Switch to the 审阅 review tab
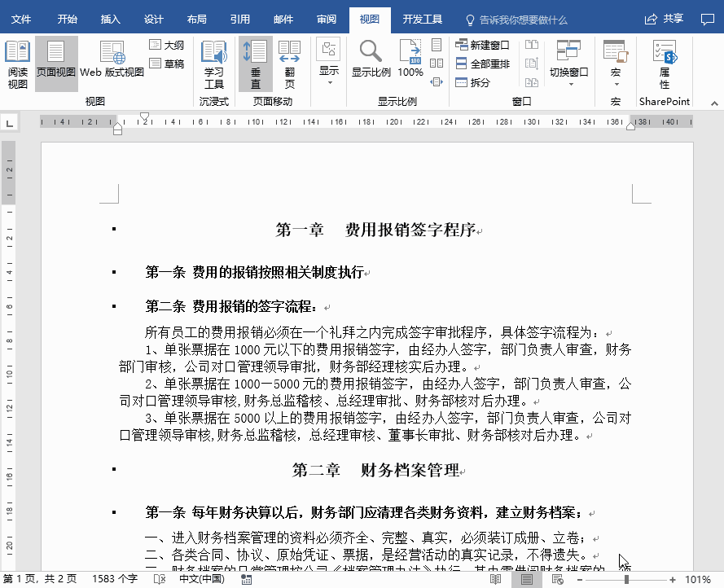The width and height of the screenshot is (724, 588). tap(327, 20)
